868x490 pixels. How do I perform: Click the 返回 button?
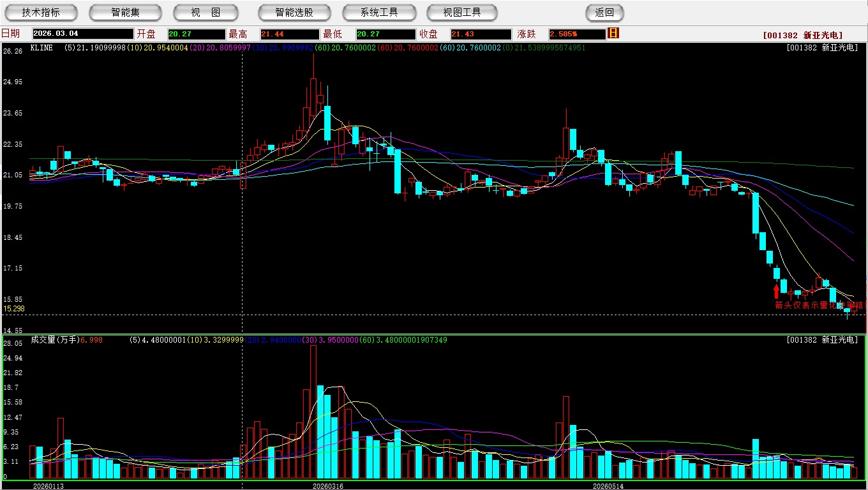point(604,12)
